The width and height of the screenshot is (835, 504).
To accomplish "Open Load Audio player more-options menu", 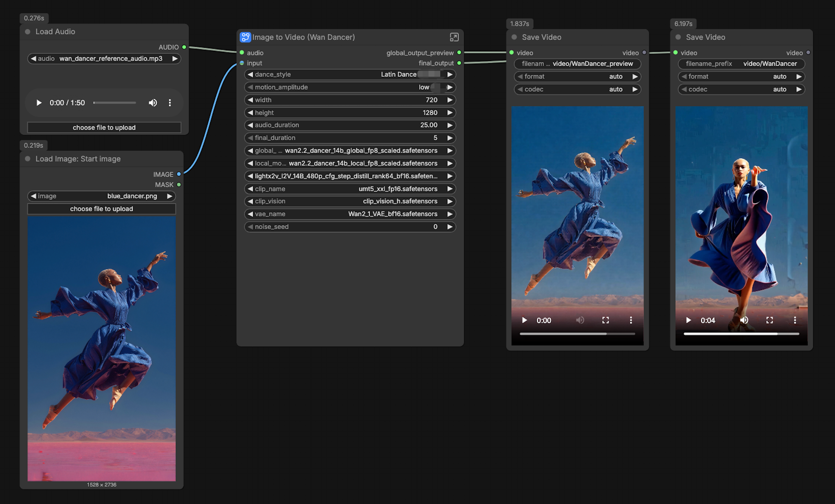I will point(170,103).
